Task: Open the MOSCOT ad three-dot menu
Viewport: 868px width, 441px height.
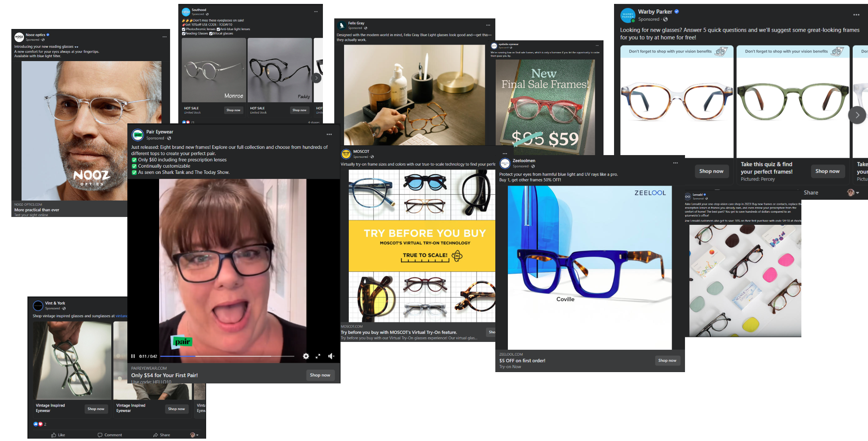Action: pyautogui.click(x=505, y=154)
